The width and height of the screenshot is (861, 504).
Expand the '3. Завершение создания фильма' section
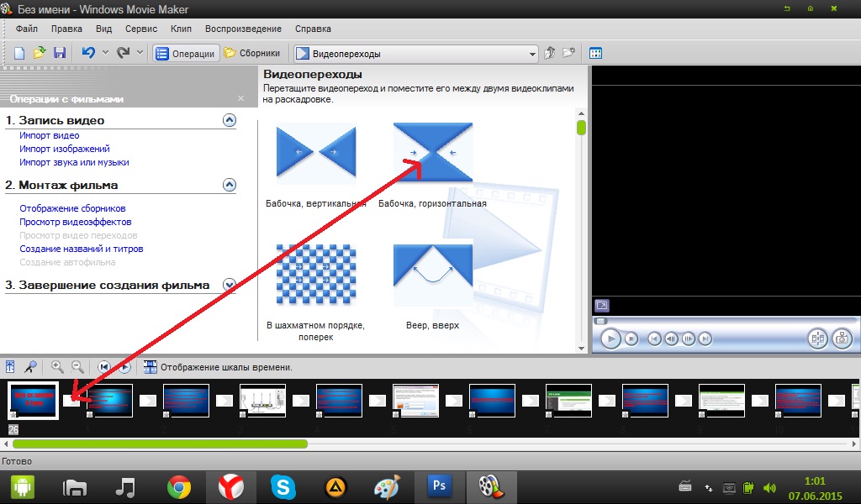tap(230, 285)
